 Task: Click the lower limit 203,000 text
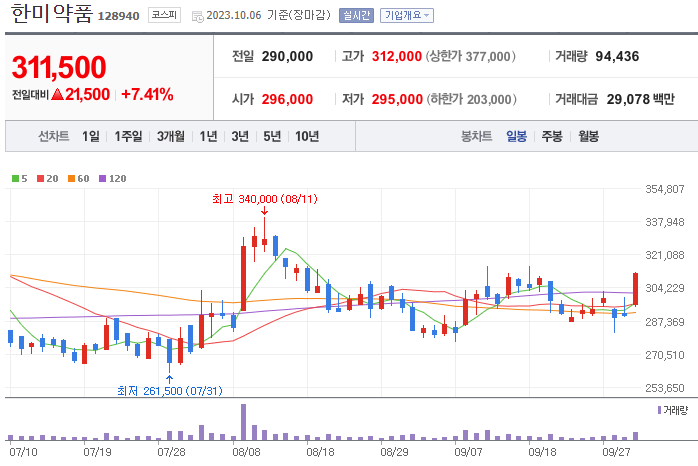[471, 99]
